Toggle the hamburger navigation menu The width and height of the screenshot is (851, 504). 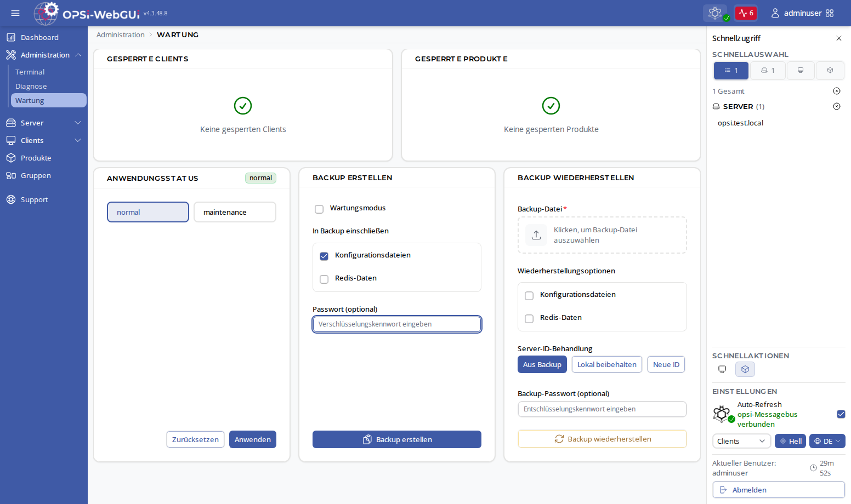15,13
